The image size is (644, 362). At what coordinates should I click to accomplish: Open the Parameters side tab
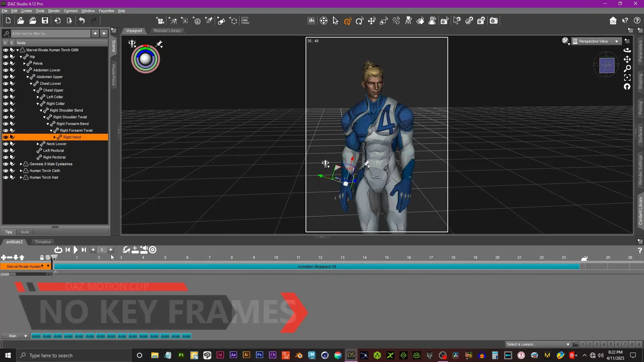640,51
